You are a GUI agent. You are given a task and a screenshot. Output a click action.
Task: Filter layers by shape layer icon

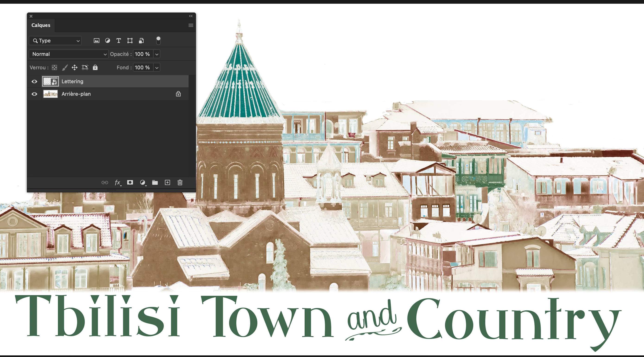(130, 41)
